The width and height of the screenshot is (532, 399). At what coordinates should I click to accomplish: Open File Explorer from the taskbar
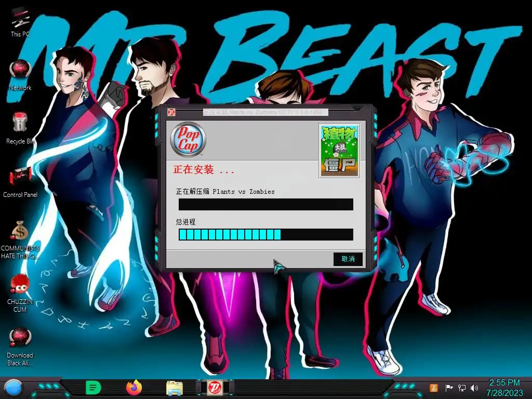[x=175, y=388]
